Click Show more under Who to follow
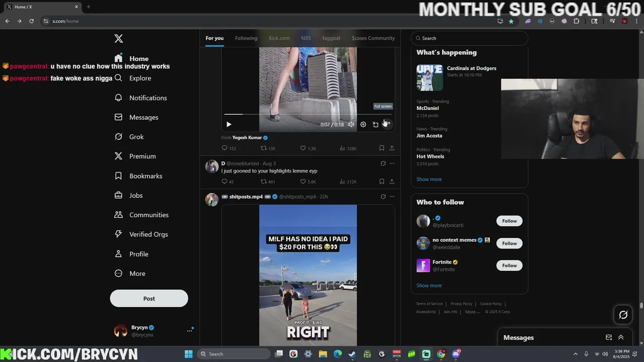 coord(429,286)
